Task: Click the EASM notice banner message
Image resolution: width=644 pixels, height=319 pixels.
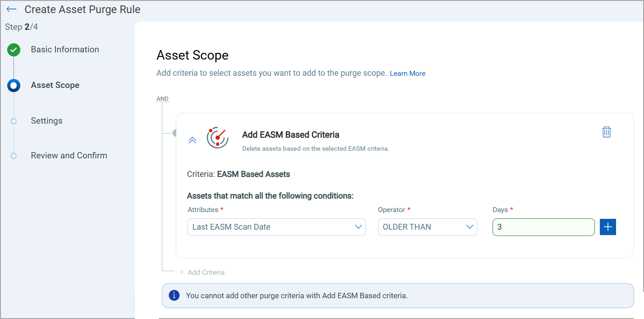Action: click(297, 296)
